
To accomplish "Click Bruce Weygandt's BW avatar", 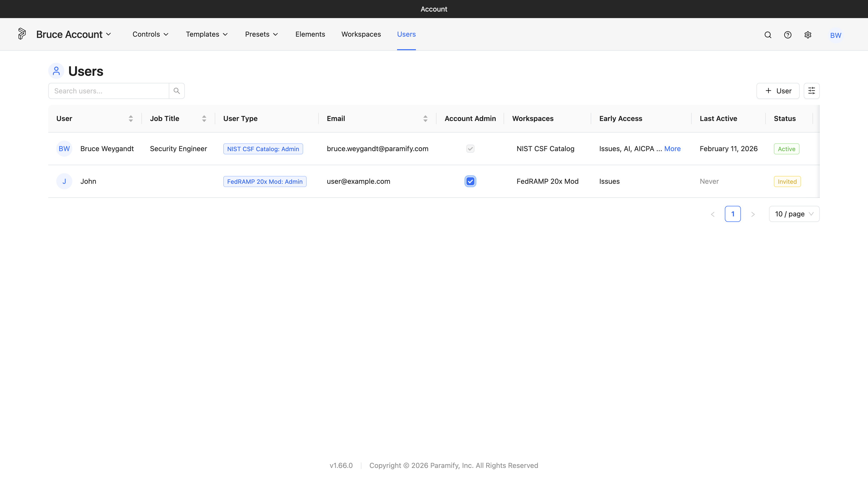I will coord(64,149).
